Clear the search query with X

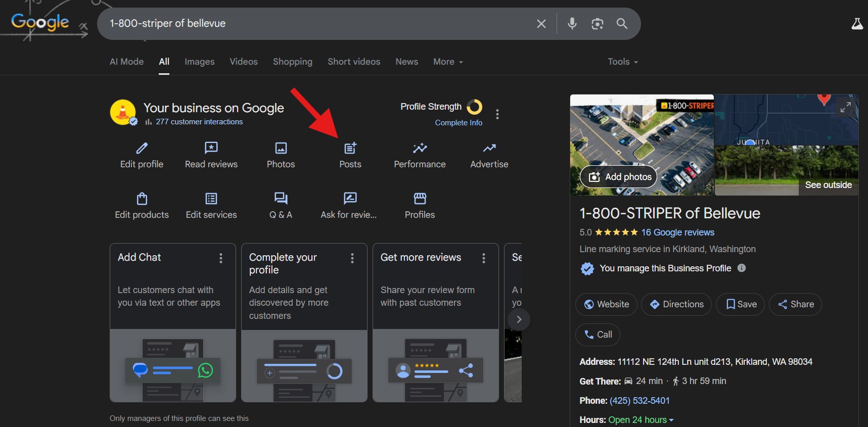click(x=541, y=24)
